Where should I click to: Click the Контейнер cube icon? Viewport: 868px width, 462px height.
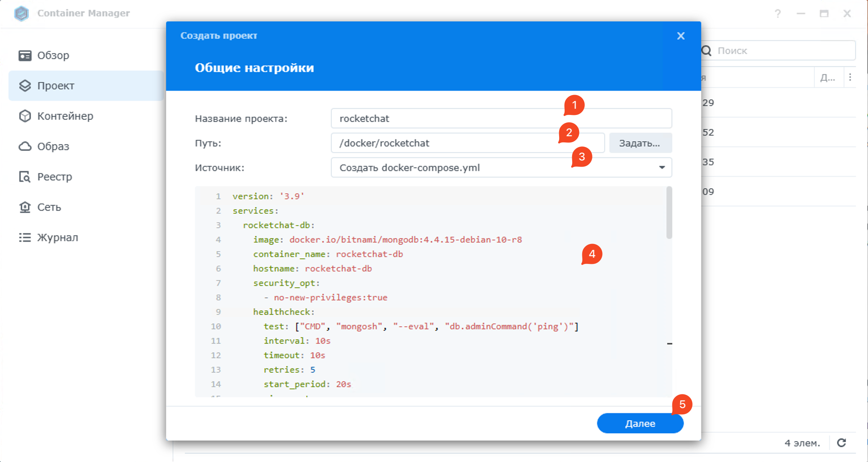tap(25, 116)
